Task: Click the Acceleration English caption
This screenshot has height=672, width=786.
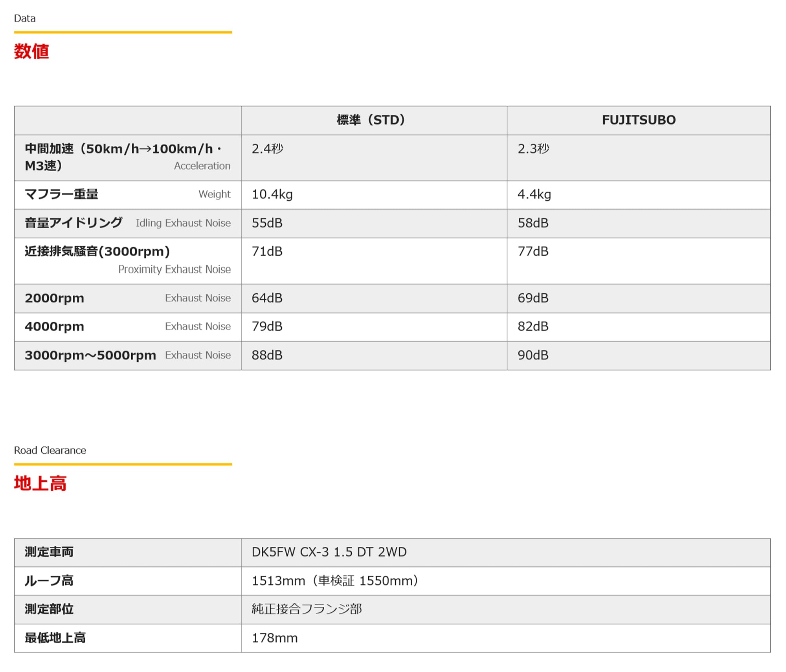Action: 202,166
